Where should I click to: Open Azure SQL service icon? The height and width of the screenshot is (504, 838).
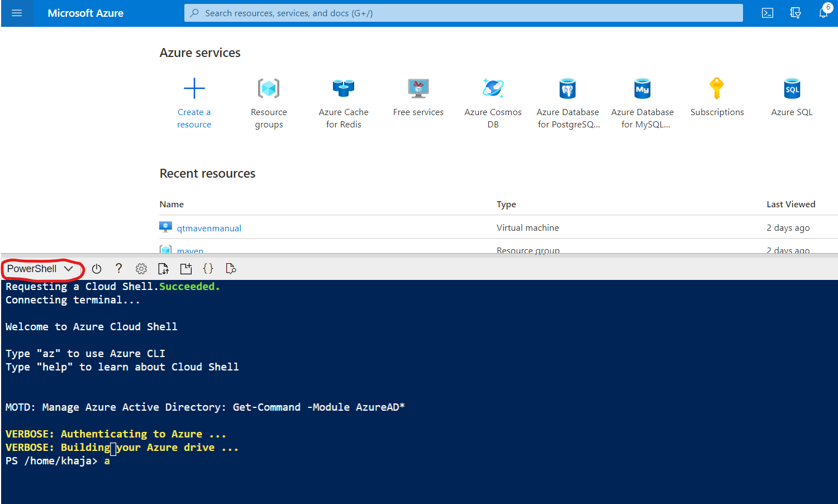[792, 88]
